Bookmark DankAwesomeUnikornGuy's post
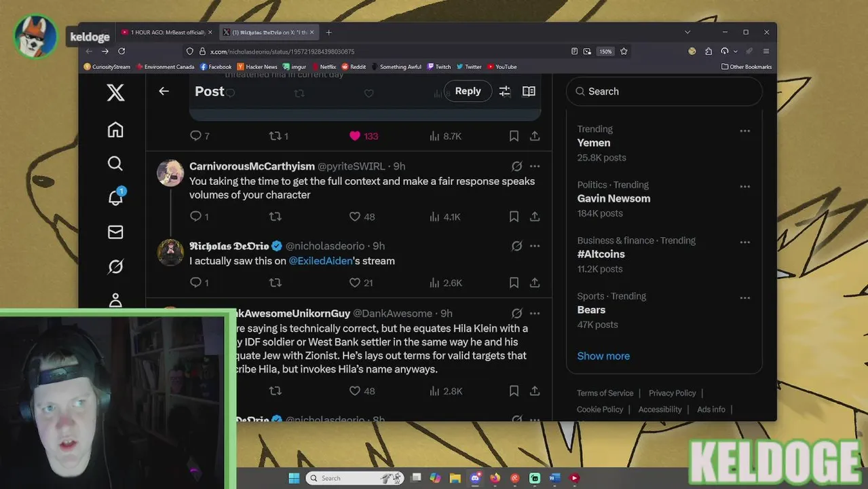Screen dimensions: 868x489 514,391
